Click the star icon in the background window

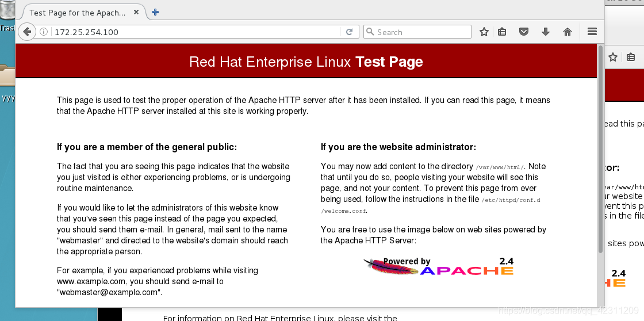coord(613,57)
